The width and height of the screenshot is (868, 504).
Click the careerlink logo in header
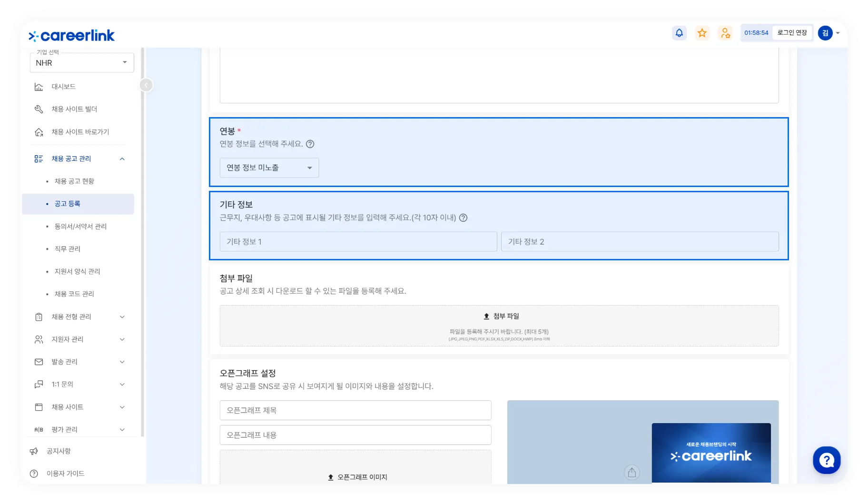pos(71,36)
